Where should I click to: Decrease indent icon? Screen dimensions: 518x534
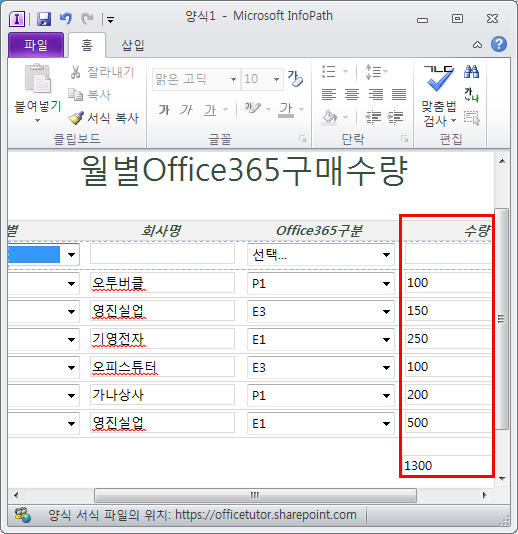[373, 117]
